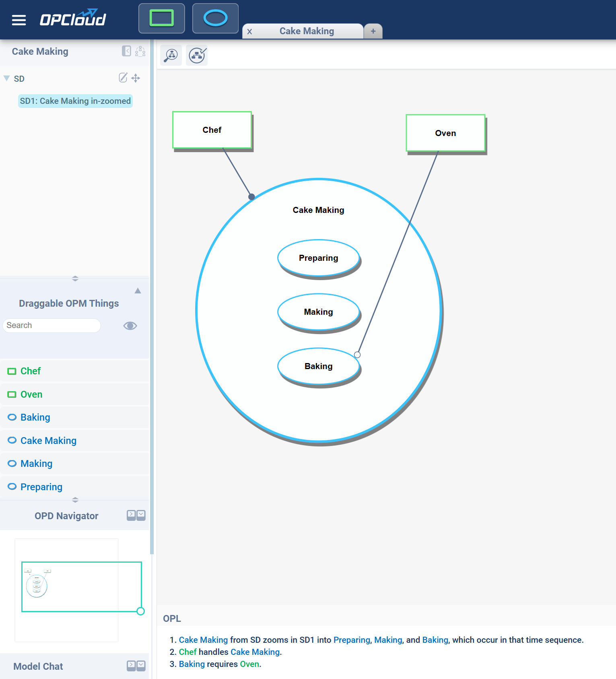Screen dimensions: 616x679
Task: Click the Search input field
Action: pos(52,326)
